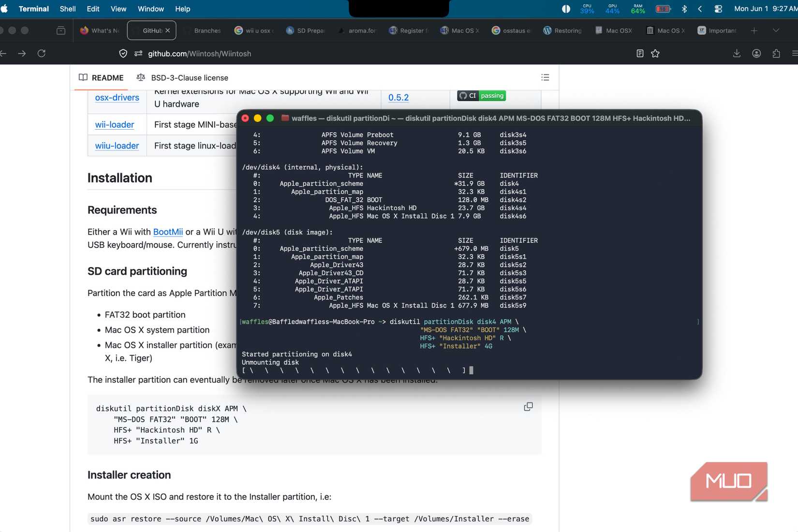798x532 pixels.
Task: Switch to the aroma.for browser tab
Action: point(357,30)
